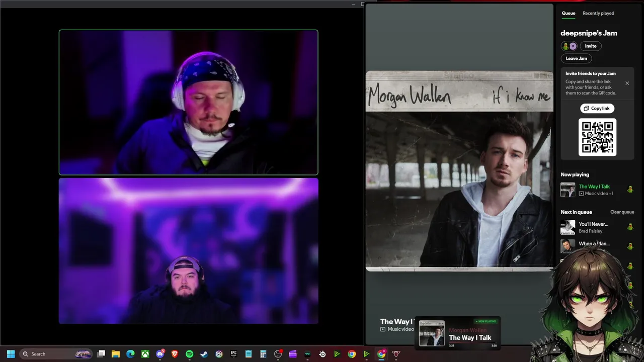Viewport: 644px width, 362px height.
Task: Click Brad Paisley artist name in the queue
Action: (590, 231)
